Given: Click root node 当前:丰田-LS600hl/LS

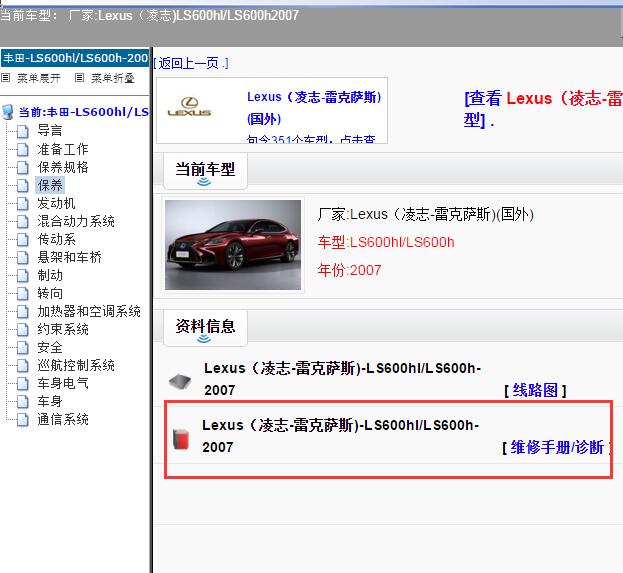Looking at the screenshot, I should 83,112.
